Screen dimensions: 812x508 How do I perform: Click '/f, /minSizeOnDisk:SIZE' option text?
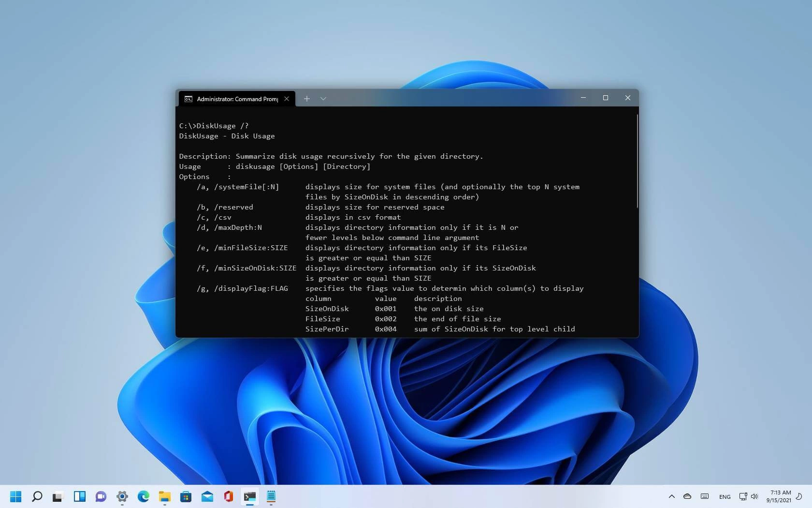pos(246,268)
